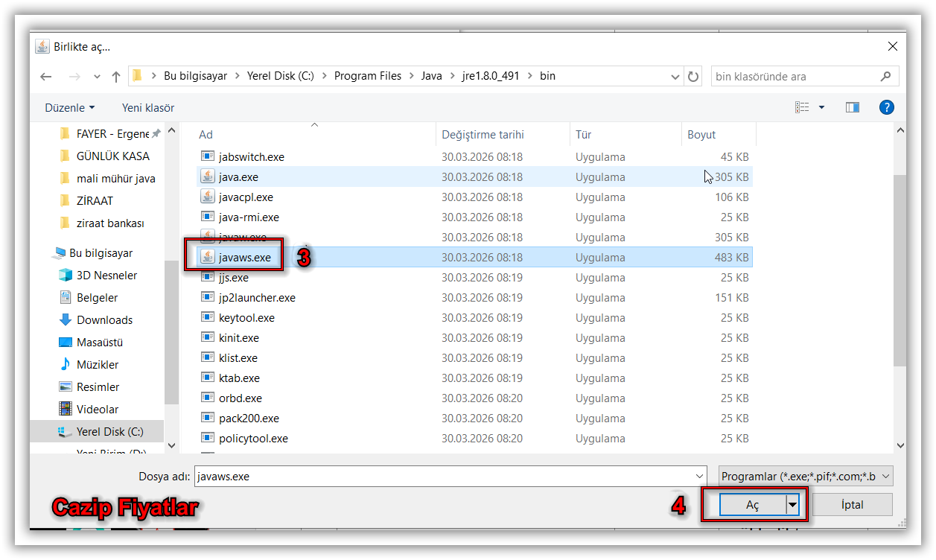Sort by Değiştirme tarihi column
This screenshot has height=560, width=936.
pos(483,135)
